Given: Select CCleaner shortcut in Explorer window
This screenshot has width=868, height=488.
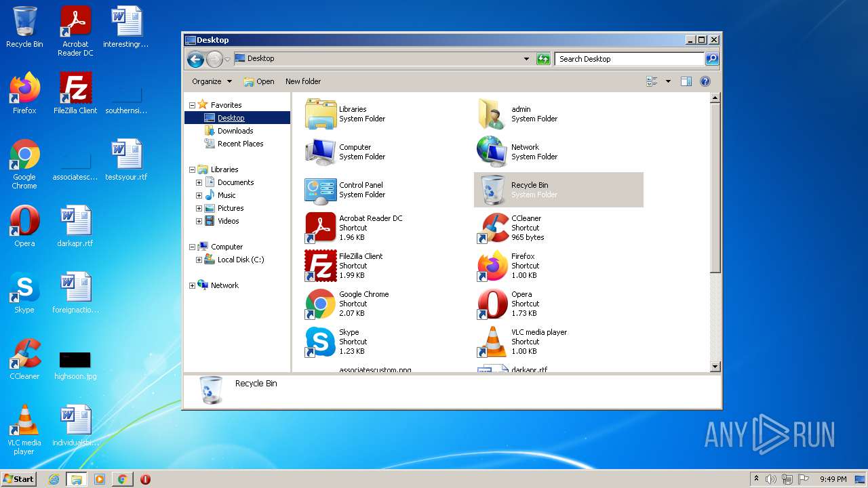Looking at the screenshot, I should (x=492, y=228).
